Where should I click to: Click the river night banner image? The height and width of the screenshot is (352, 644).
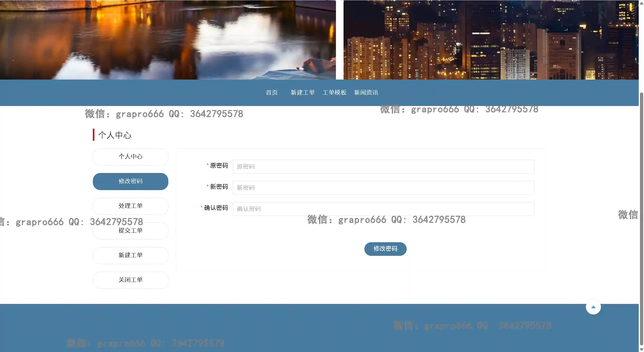coord(168,40)
